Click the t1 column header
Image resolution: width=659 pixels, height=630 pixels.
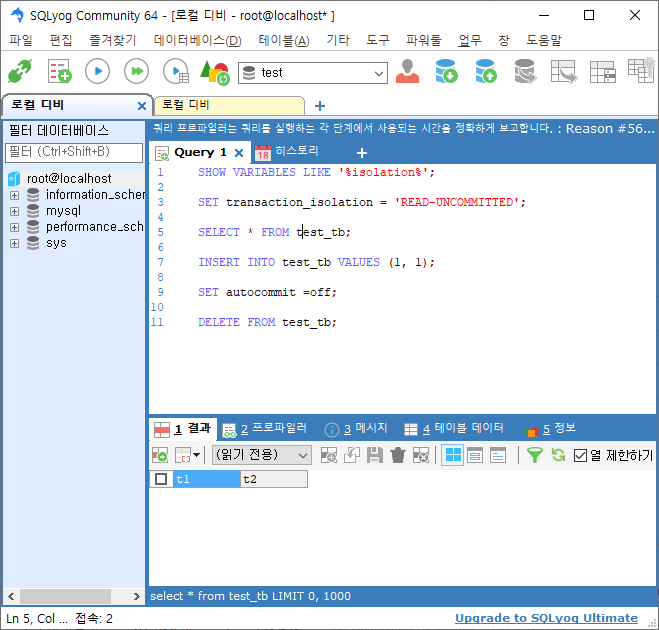click(x=207, y=479)
